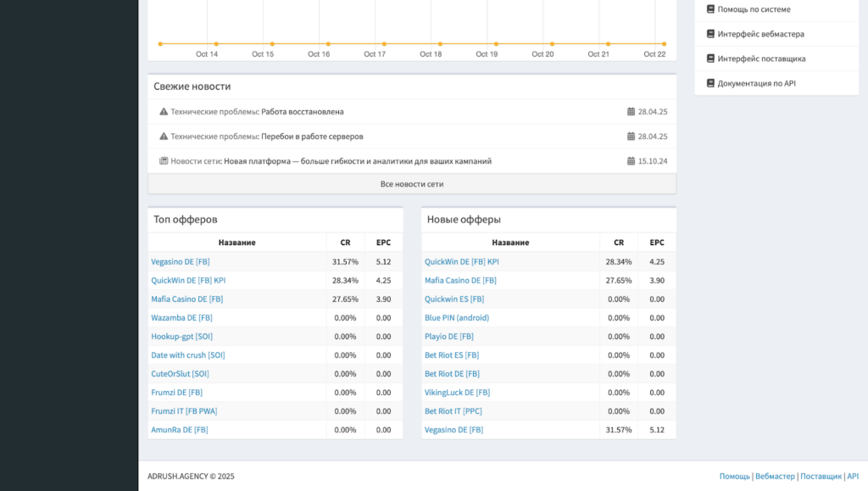This screenshot has height=491, width=868.
Task: Open Vegasino DE [FB] in Новые офферы
Action: [454, 430]
